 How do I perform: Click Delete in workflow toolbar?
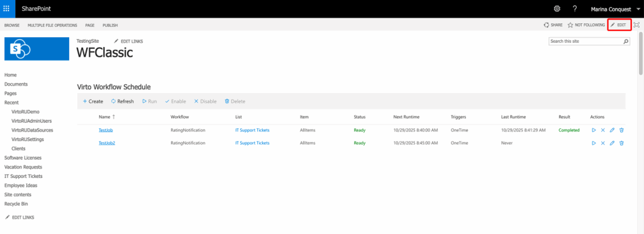click(235, 101)
